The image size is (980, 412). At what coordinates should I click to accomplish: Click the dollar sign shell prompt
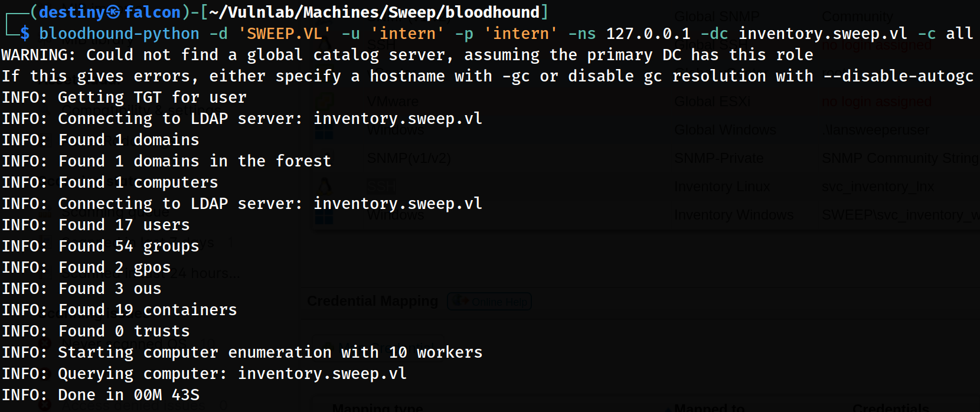[24, 34]
